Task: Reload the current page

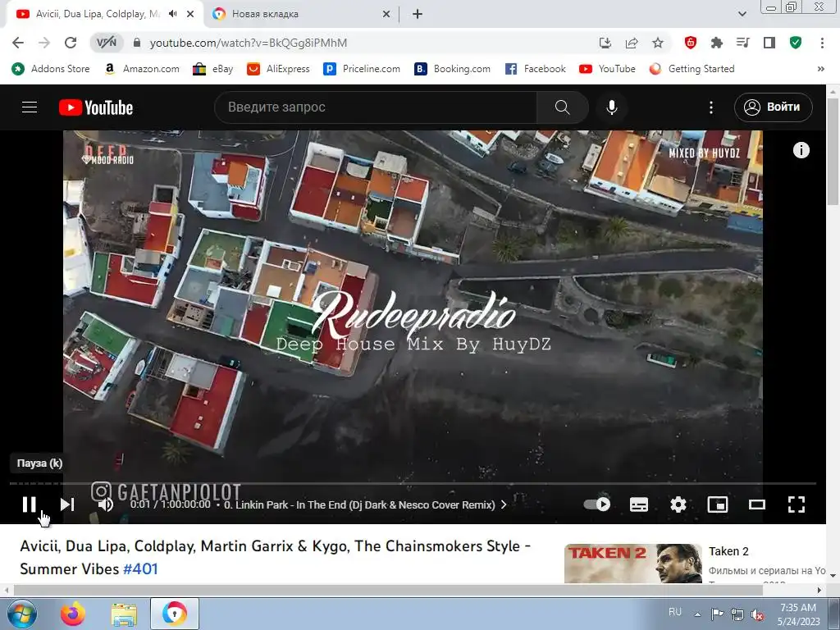Action: (71, 43)
